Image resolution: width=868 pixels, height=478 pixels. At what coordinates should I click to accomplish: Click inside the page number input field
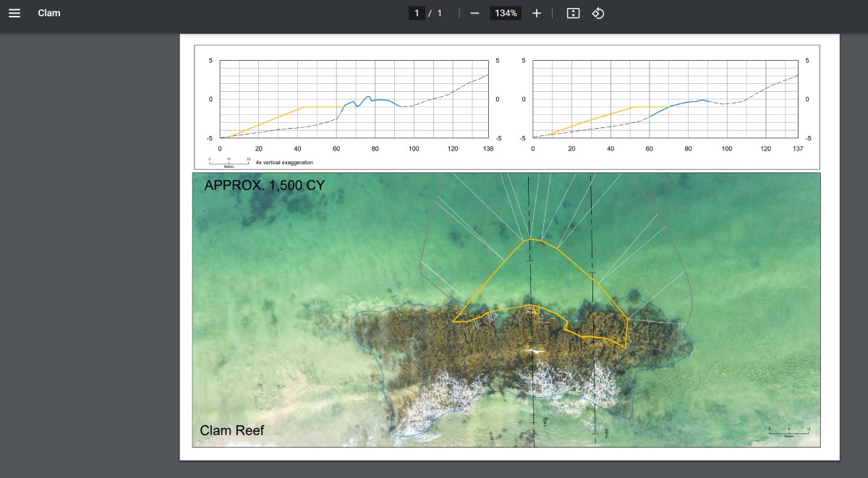pos(418,12)
